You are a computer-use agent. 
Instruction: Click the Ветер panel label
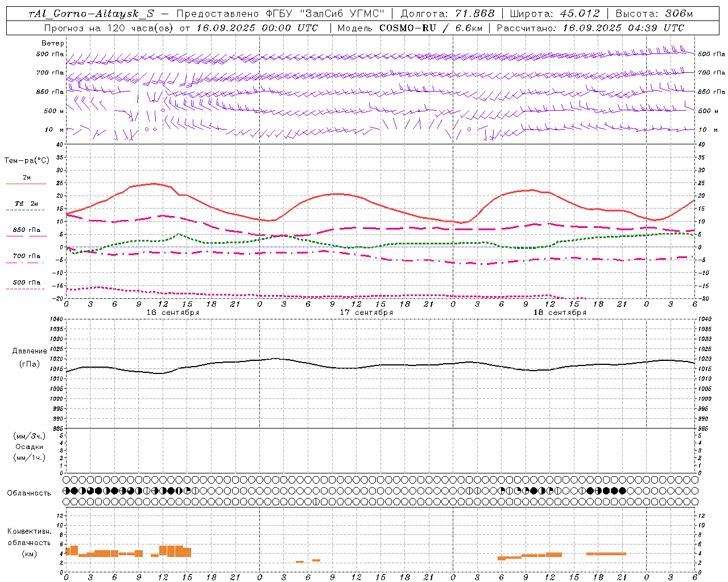click(53, 43)
